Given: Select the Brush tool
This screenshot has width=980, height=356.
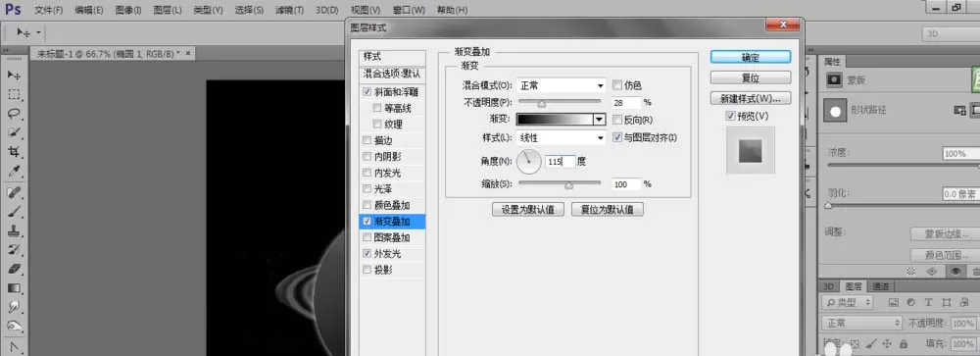Looking at the screenshot, I should (14, 212).
